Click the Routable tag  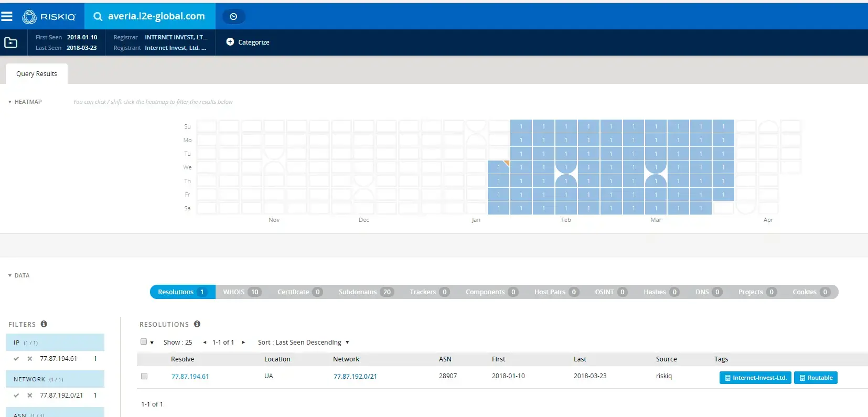tap(816, 378)
